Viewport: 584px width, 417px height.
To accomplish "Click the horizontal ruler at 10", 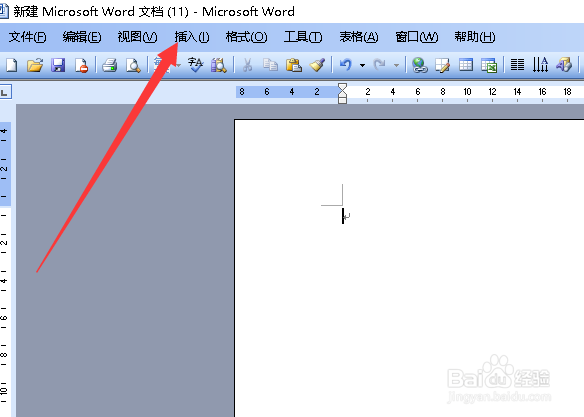I will point(467,92).
